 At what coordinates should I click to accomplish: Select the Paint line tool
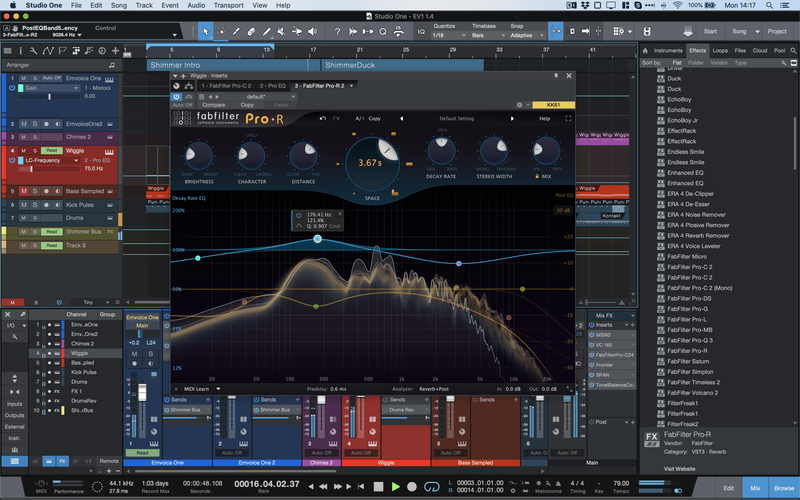[x=266, y=32]
